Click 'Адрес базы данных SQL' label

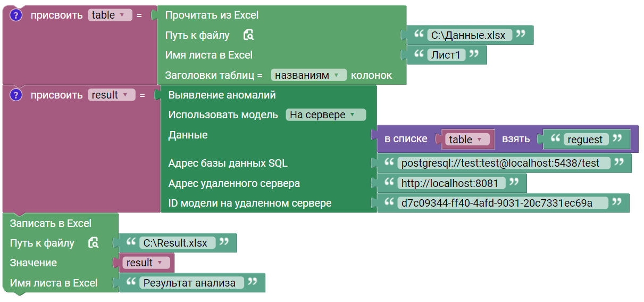click(x=228, y=163)
